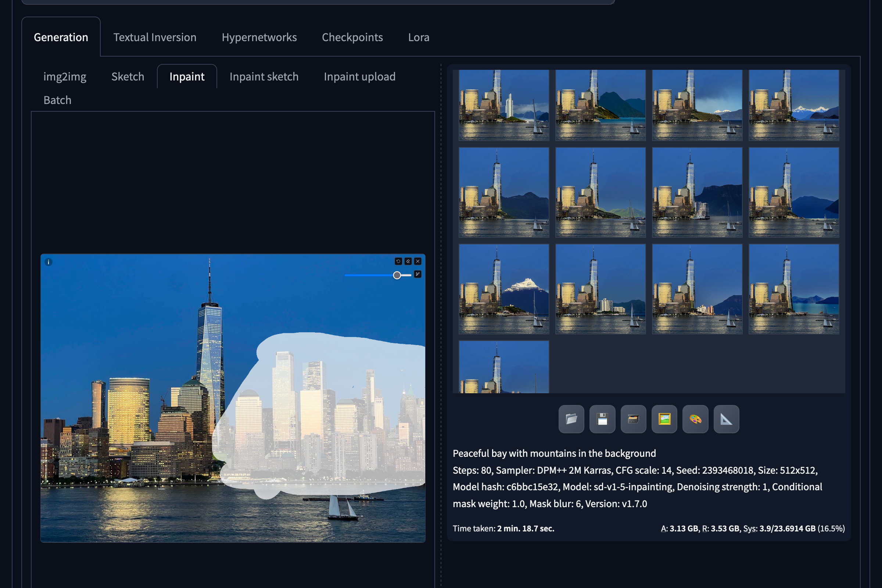Send image to extras with triangle ruler icon
Screen dimensions: 882x588
coord(727,419)
